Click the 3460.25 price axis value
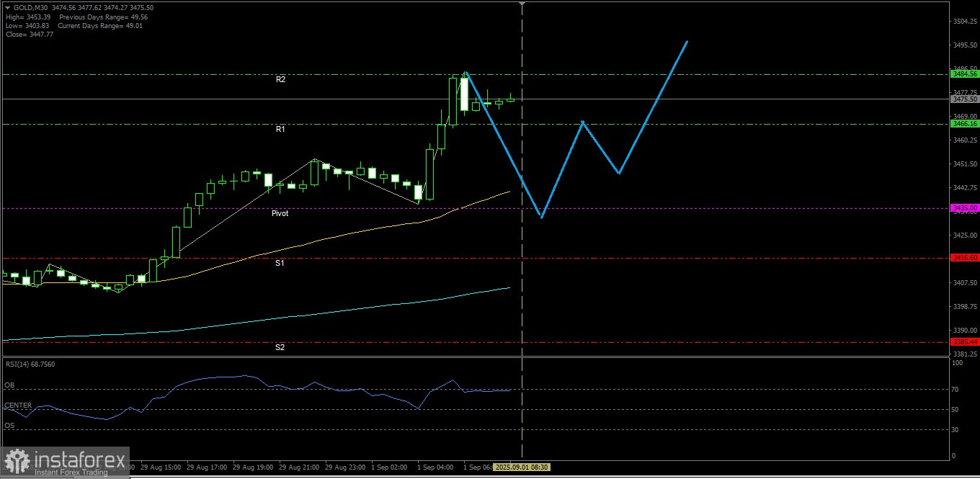 click(x=965, y=140)
